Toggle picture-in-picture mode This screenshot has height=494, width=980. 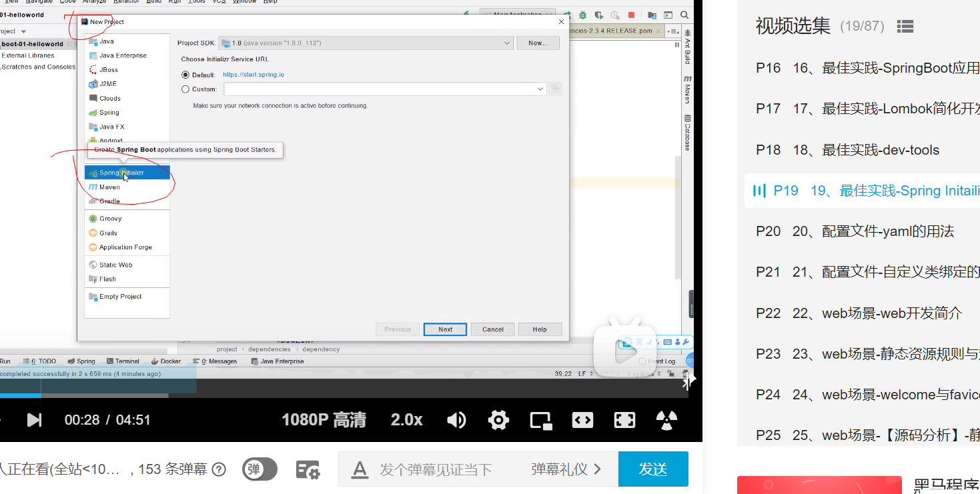(540, 419)
